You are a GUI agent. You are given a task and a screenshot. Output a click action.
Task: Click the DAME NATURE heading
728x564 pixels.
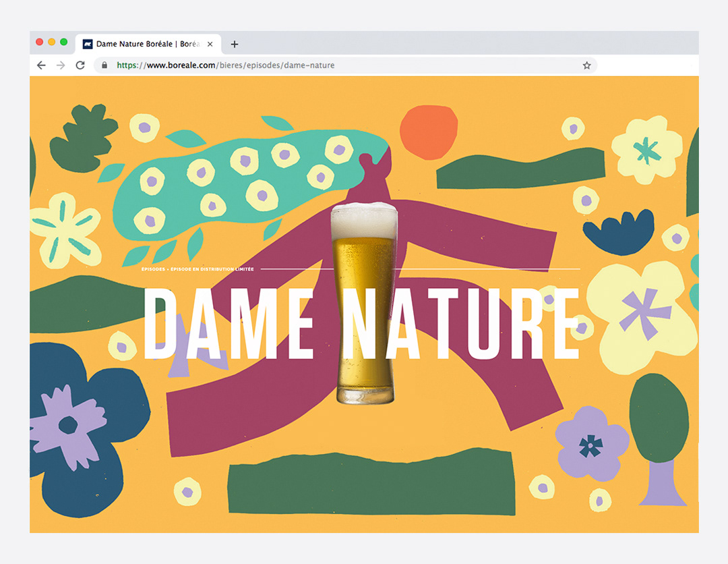pyautogui.click(x=362, y=323)
